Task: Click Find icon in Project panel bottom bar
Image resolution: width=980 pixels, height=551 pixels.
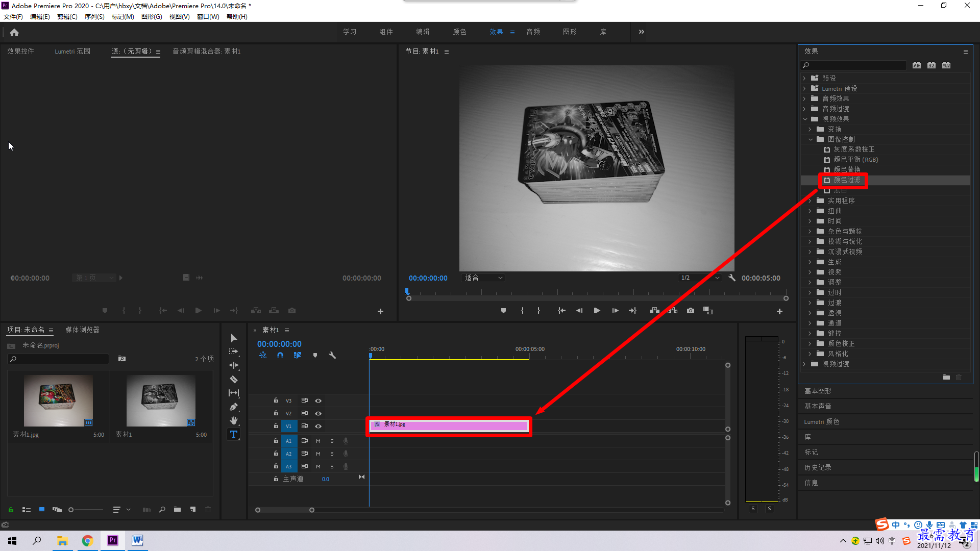Action: point(162,509)
